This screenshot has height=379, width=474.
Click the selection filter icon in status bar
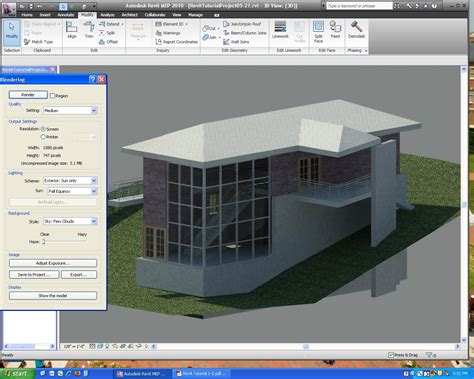coord(429,355)
